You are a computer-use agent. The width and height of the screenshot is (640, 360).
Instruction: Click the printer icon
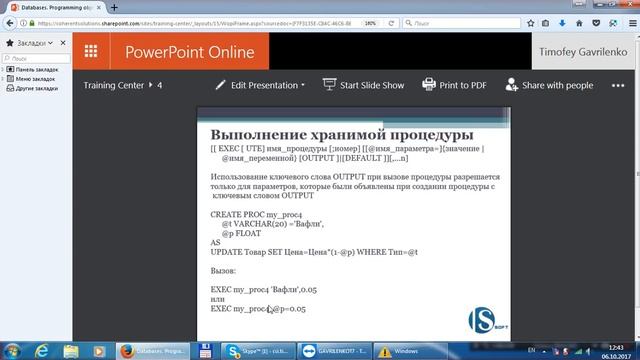pos(429,84)
